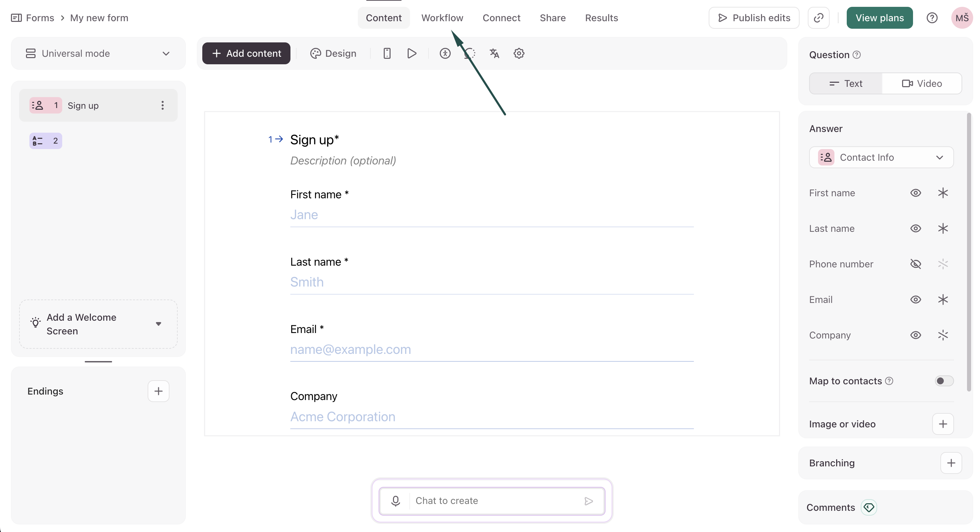Open form settings gear icon
Image resolution: width=980 pixels, height=532 pixels.
point(519,53)
